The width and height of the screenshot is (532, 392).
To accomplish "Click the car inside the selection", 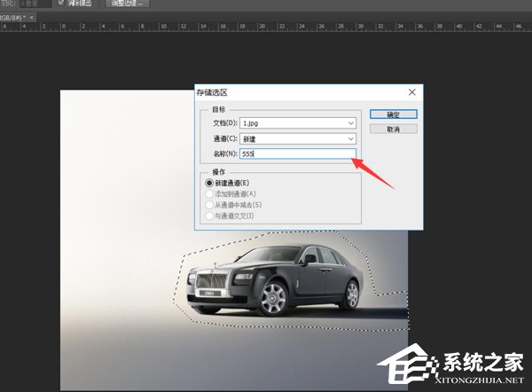I will coord(275,280).
